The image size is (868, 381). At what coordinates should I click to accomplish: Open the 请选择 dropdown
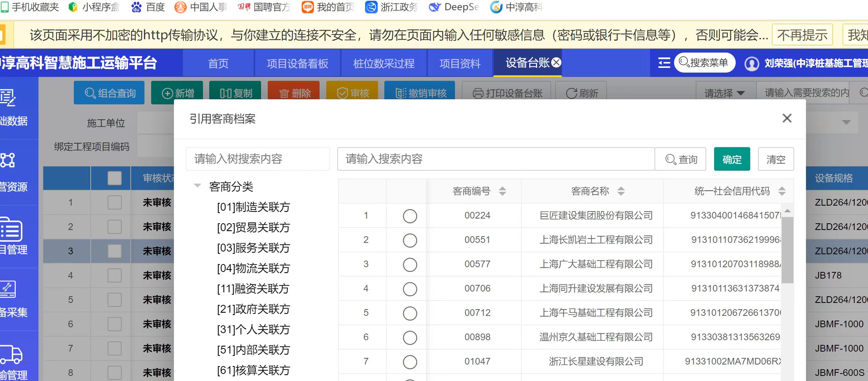click(x=724, y=93)
